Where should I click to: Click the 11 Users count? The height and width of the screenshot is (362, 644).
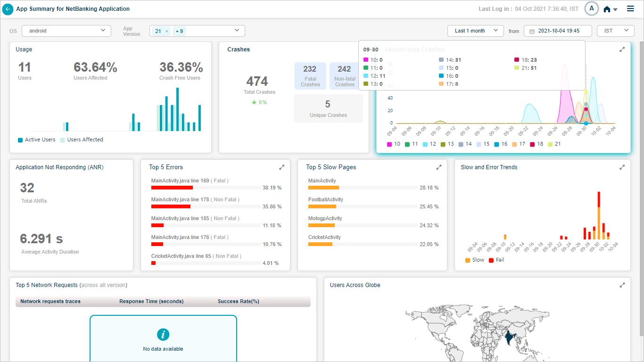coord(25,67)
